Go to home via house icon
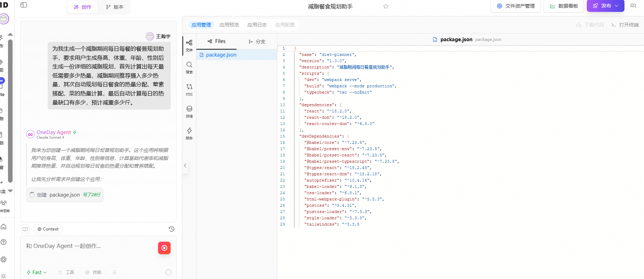This screenshot has width=644, height=279. pos(3,227)
